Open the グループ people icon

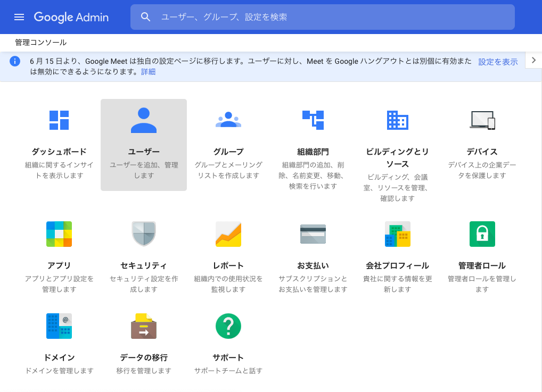(228, 120)
